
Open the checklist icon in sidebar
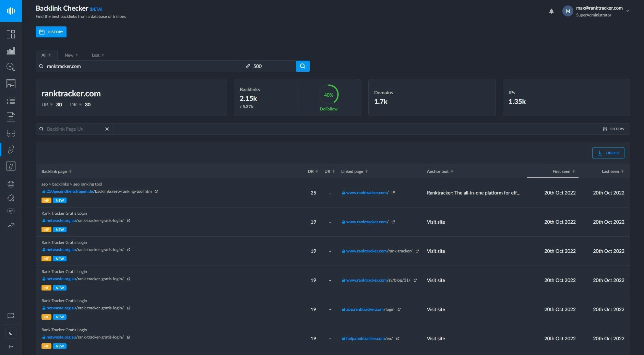11,100
